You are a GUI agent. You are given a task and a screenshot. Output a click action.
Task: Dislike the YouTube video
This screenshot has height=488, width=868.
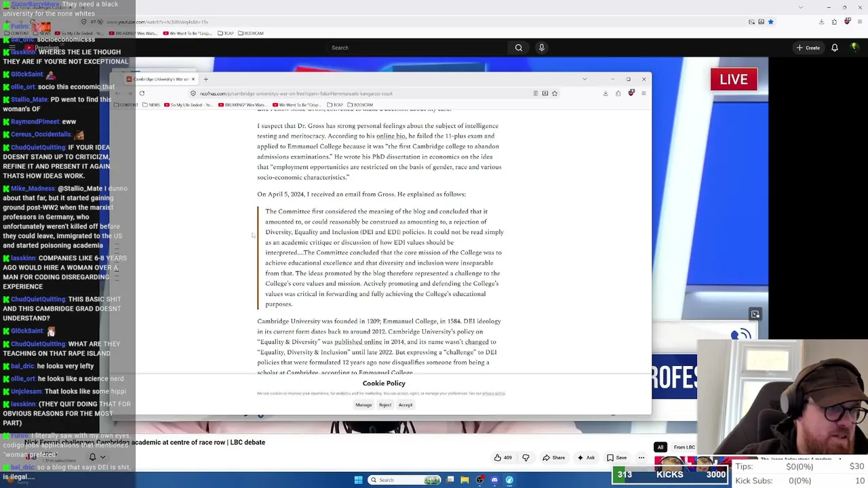[526, 457]
